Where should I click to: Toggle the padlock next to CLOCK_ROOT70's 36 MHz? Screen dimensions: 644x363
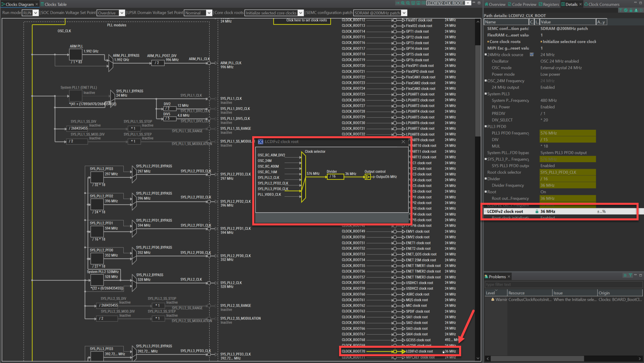pyautogui.click(x=443, y=351)
